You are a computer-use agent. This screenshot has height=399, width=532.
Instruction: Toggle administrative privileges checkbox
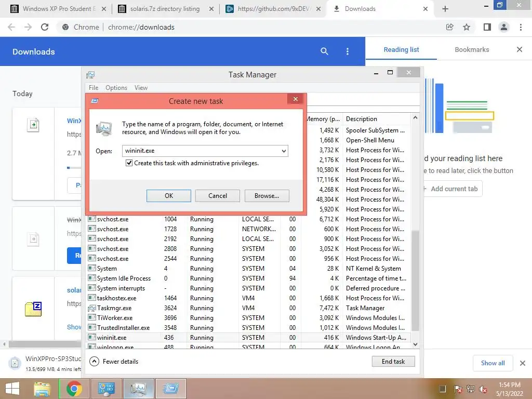click(129, 163)
